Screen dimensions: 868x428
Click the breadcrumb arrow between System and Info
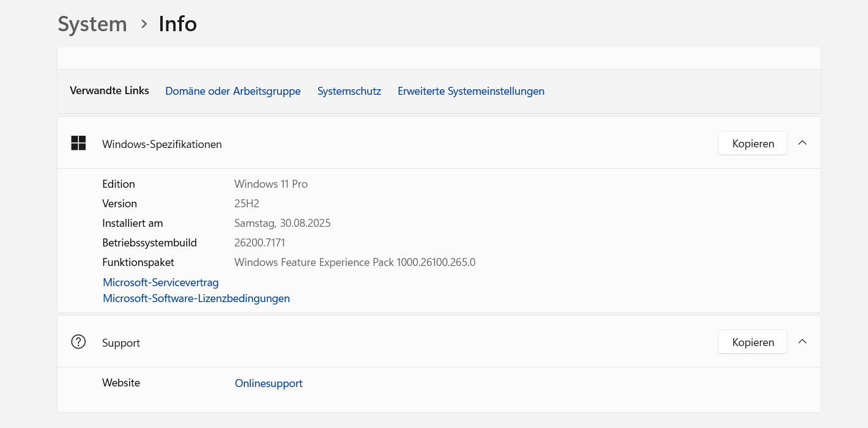pyautogui.click(x=144, y=24)
